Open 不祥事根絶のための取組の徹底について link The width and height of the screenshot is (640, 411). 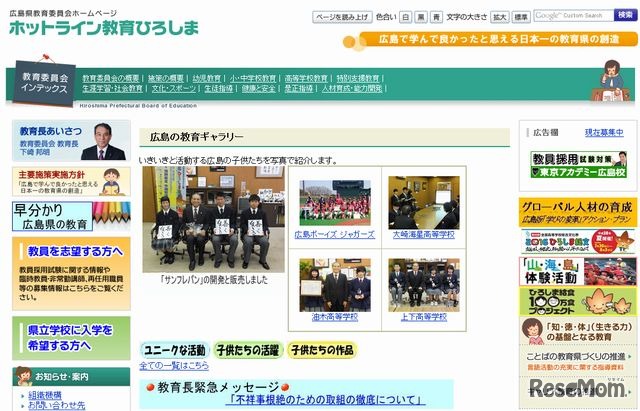coord(325,400)
